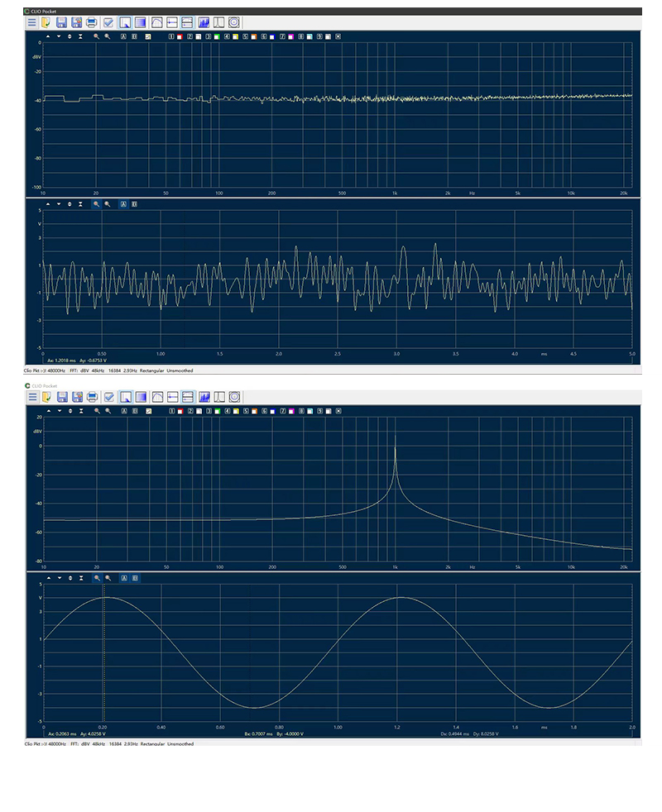
Task: Click the delete overlays X icon on the 1 kHz spectrum toolbar
Action: [x=338, y=411]
